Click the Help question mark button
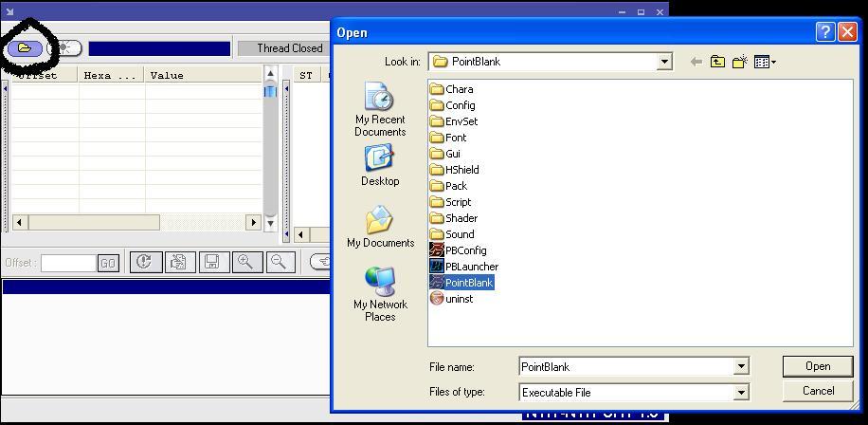This screenshot has width=868, height=425. (x=824, y=32)
